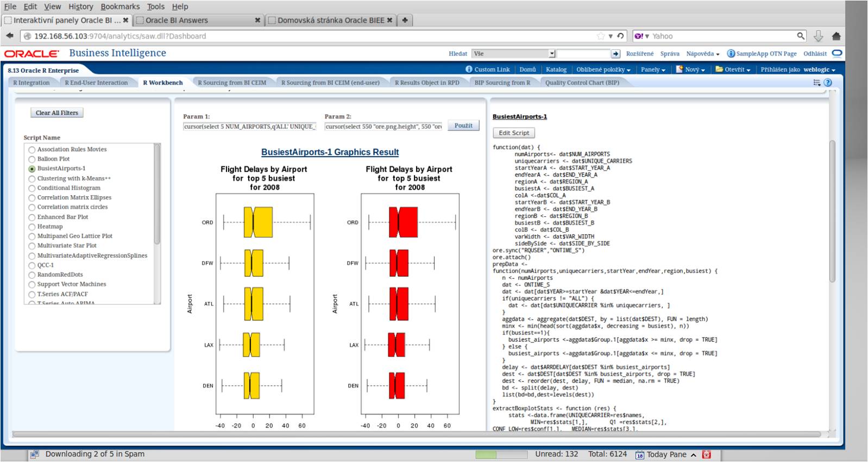
Task: Select the Conditional Histogram radio button
Action: pyautogui.click(x=32, y=188)
